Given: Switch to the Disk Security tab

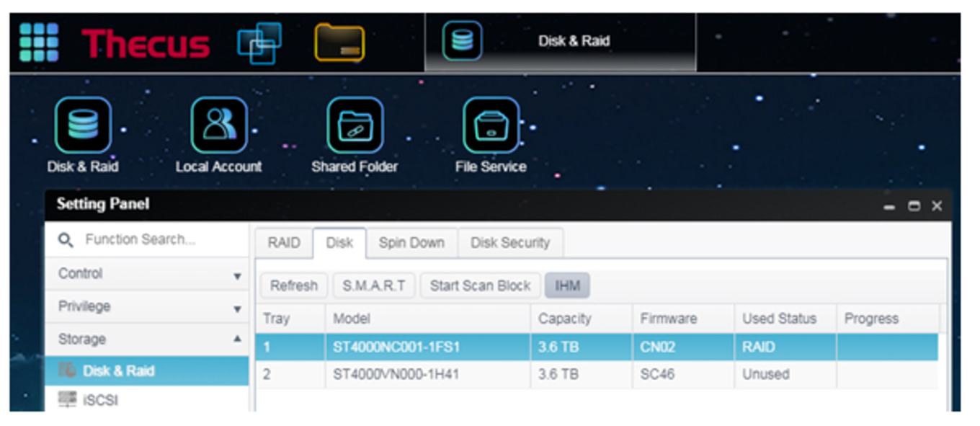Looking at the screenshot, I should 510,243.
